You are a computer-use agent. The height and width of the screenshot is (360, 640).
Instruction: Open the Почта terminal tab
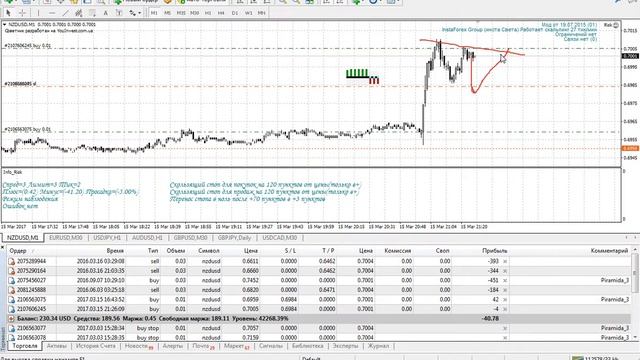click(203, 346)
